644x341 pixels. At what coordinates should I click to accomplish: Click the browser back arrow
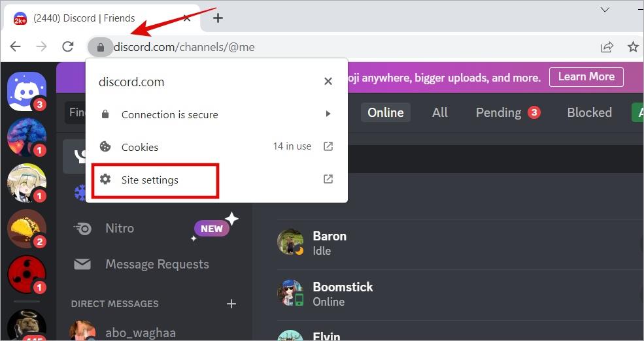[x=15, y=46]
